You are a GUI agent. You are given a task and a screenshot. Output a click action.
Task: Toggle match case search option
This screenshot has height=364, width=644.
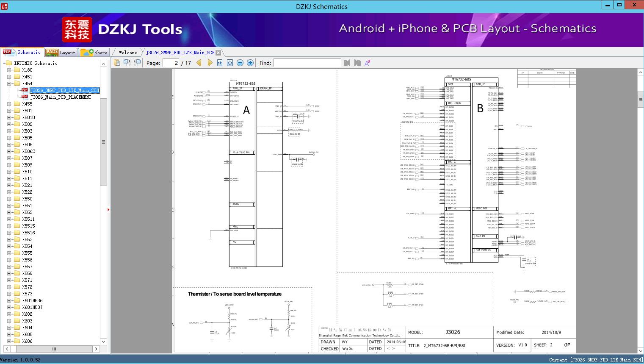[x=368, y=63]
